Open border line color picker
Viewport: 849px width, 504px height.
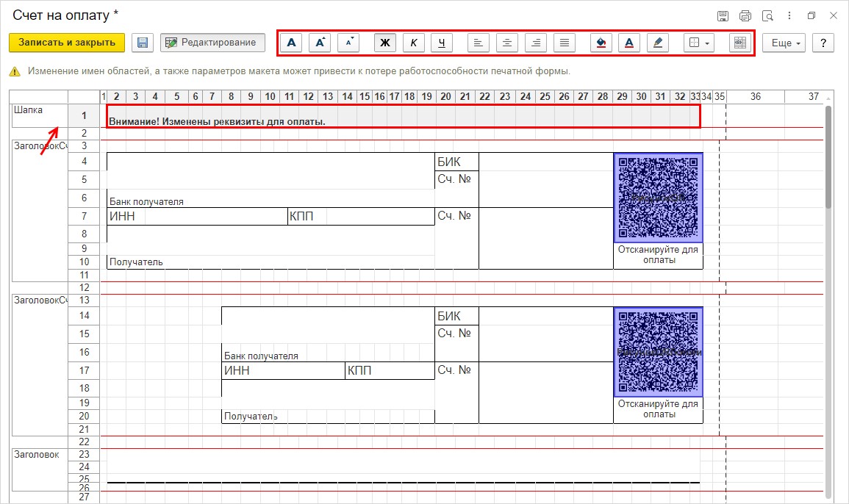[658, 43]
